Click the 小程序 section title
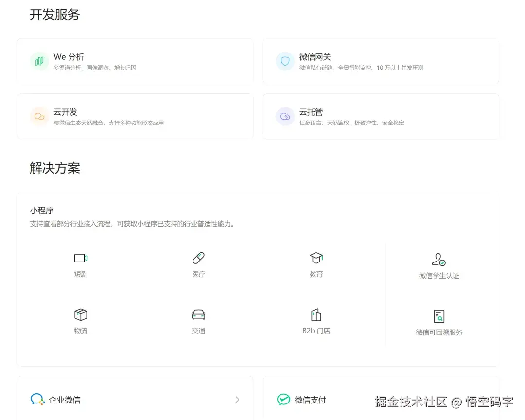Image resolution: width=525 pixels, height=420 pixels. pyautogui.click(x=42, y=210)
